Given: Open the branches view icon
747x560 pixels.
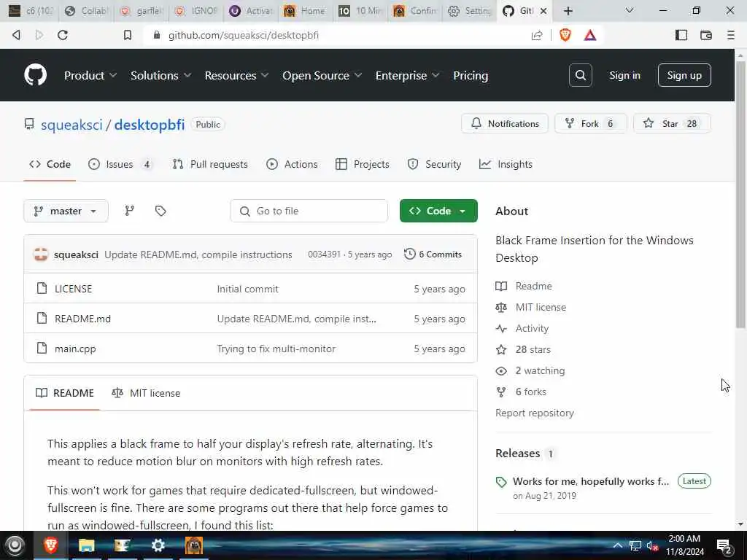Looking at the screenshot, I should [x=130, y=211].
